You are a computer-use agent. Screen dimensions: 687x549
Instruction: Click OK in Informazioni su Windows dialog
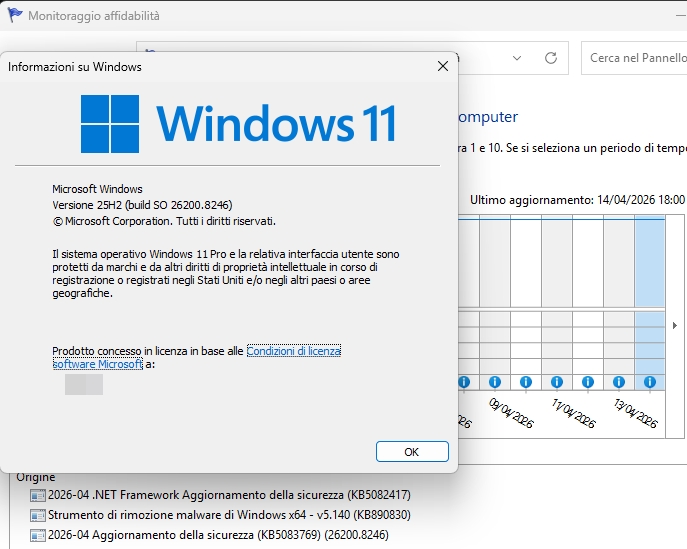(412, 451)
